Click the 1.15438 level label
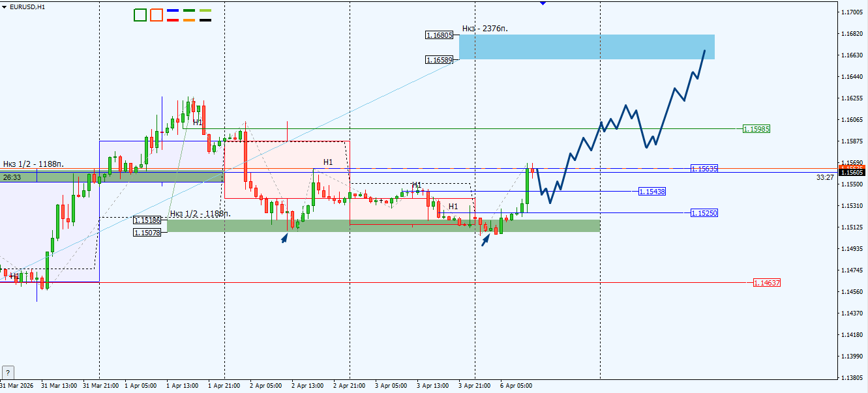Image resolution: width=868 pixels, height=393 pixels. 652,192
